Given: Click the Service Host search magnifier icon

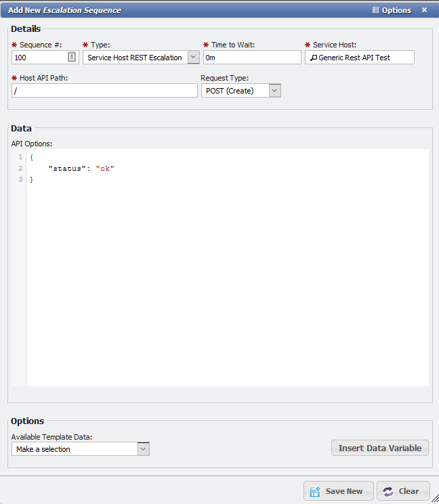Looking at the screenshot, I should point(313,58).
